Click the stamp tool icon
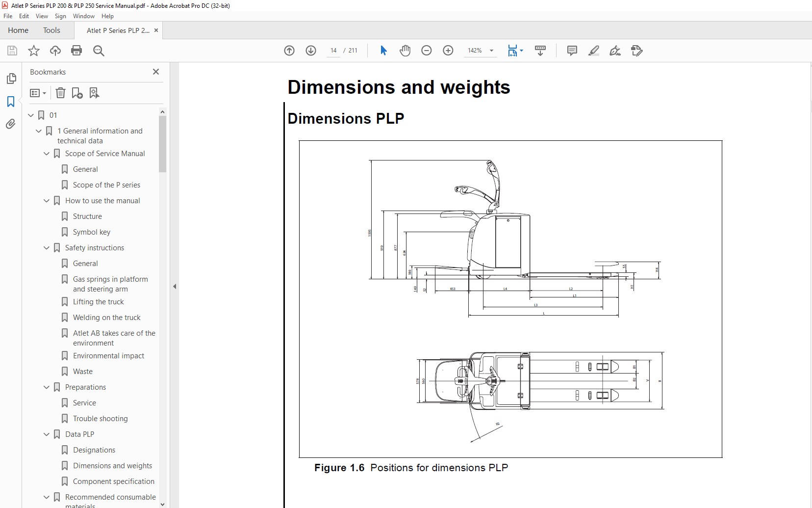 tap(636, 51)
